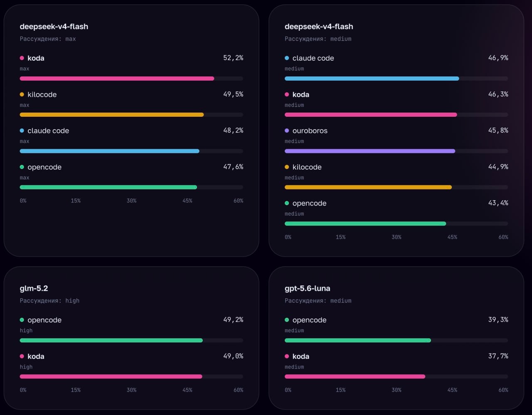Click the 49,0% koda value in glm-5.2
Viewport: 532px width, 415px height.
(x=233, y=356)
